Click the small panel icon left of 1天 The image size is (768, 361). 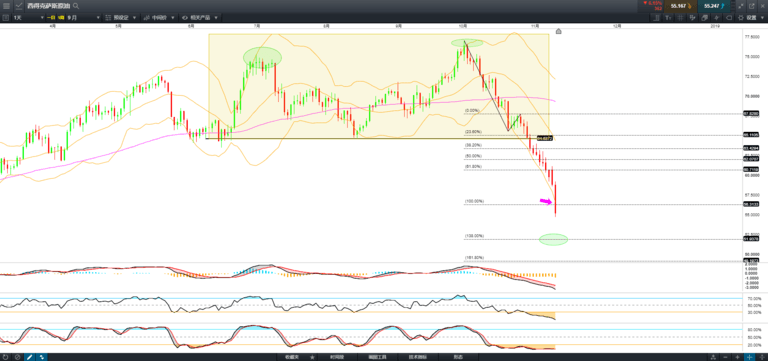point(6,17)
